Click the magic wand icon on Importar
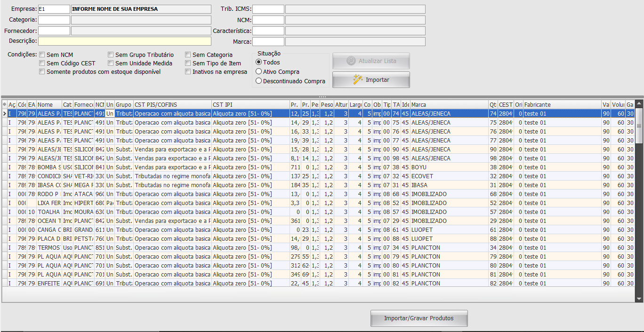Screen dimensions: 644x332 pos(358,79)
